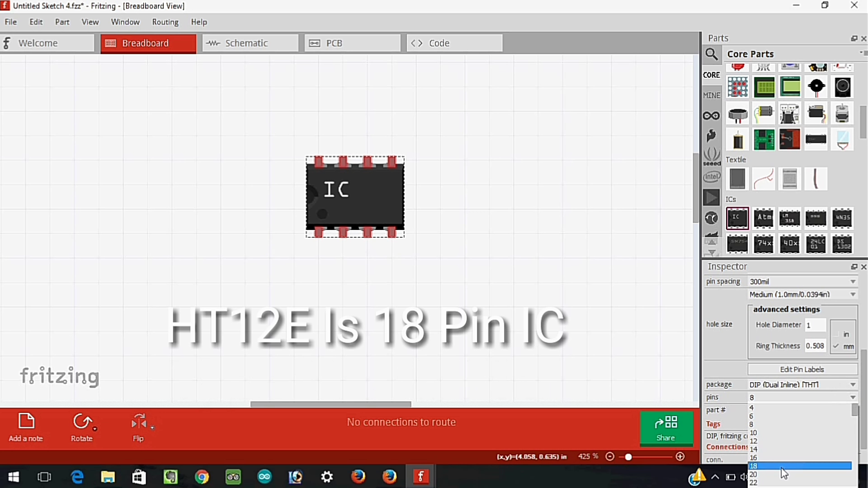
Task: Float the Inspector panel
Action: pyautogui.click(x=854, y=267)
